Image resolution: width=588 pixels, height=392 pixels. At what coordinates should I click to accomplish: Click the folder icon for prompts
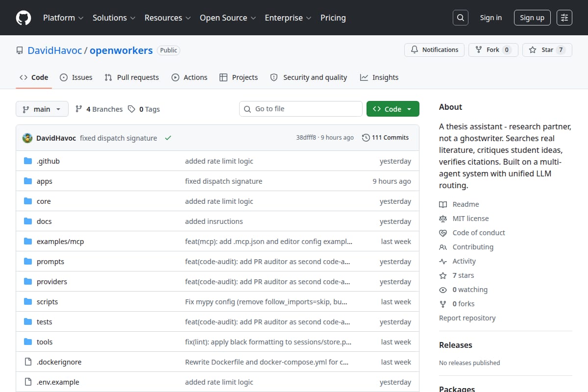28,262
